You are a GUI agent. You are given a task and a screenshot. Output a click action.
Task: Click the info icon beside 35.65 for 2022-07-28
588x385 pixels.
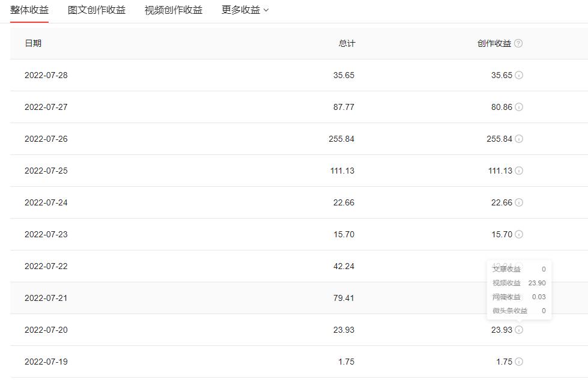(520, 75)
